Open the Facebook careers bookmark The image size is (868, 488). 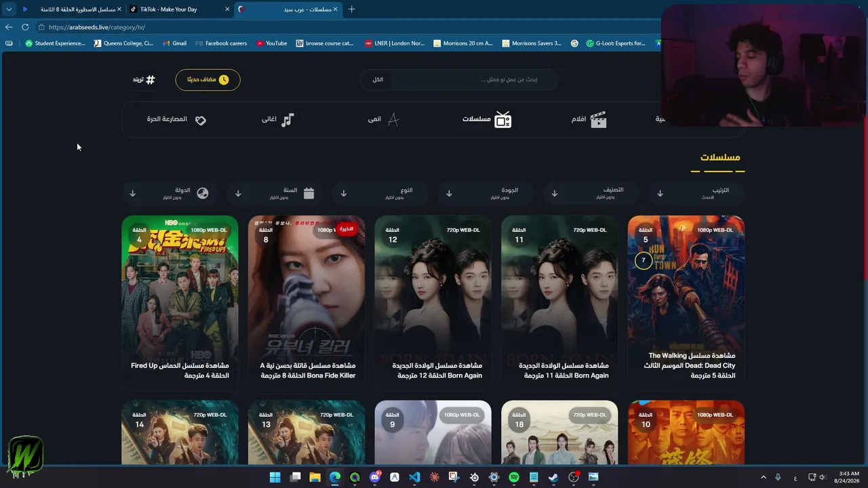(x=221, y=43)
